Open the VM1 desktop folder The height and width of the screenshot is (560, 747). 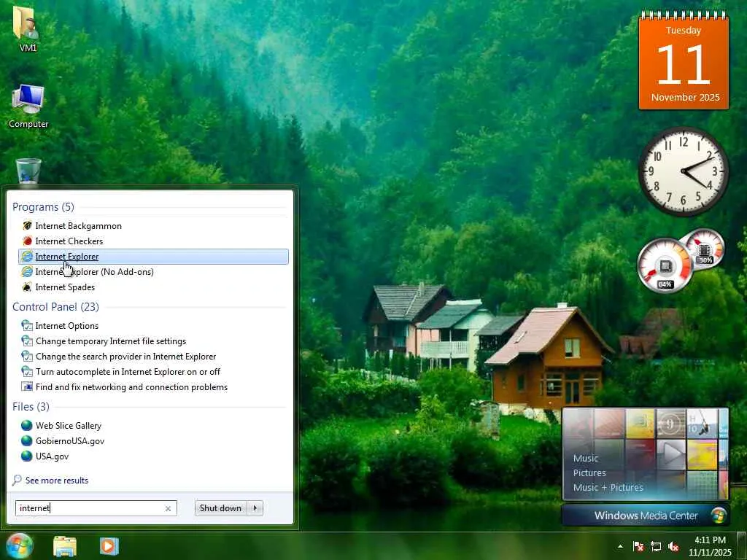click(28, 28)
